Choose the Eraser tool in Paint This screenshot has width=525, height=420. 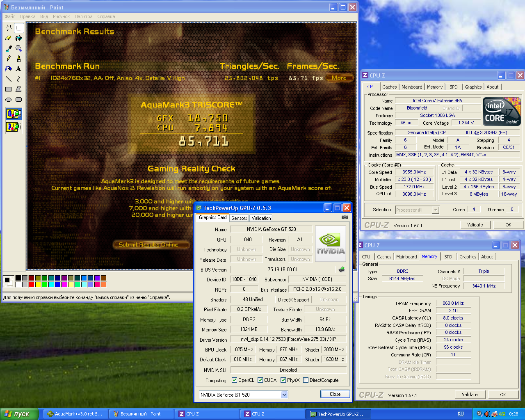(x=9, y=38)
